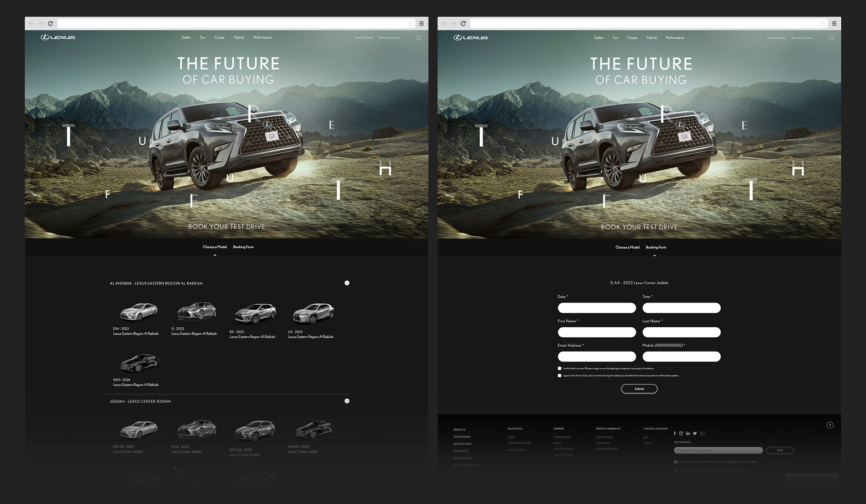Click the Email Address input field
This screenshot has width=866, height=504.
[x=597, y=357]
